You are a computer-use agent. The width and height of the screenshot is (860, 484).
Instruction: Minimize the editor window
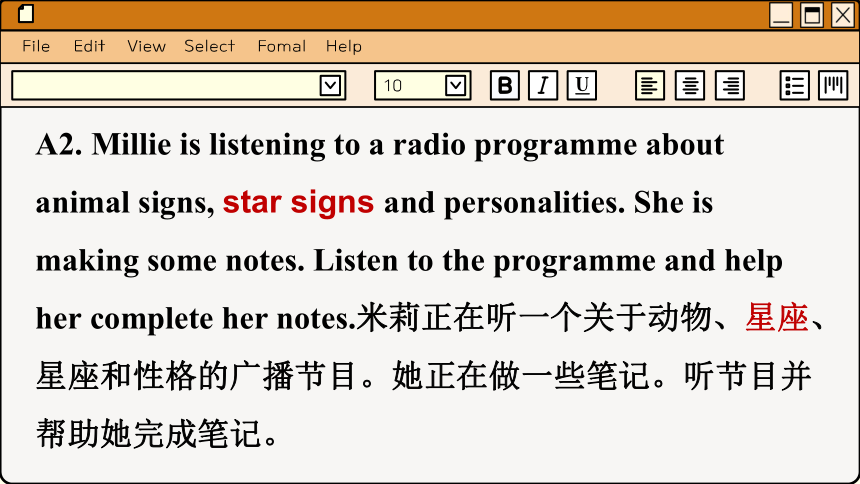[780, 15]
